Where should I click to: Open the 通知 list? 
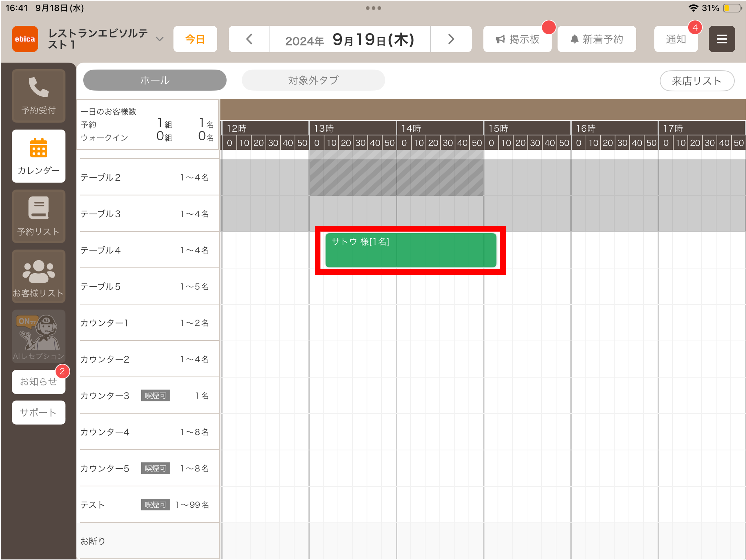[x=676, y=39]
